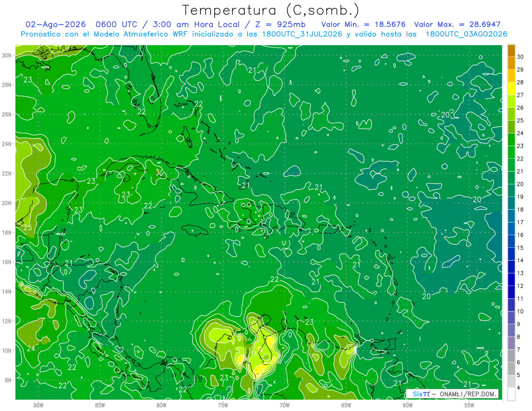
Task: Click the colorbar legend value '15'
Action: pos(520,247)
